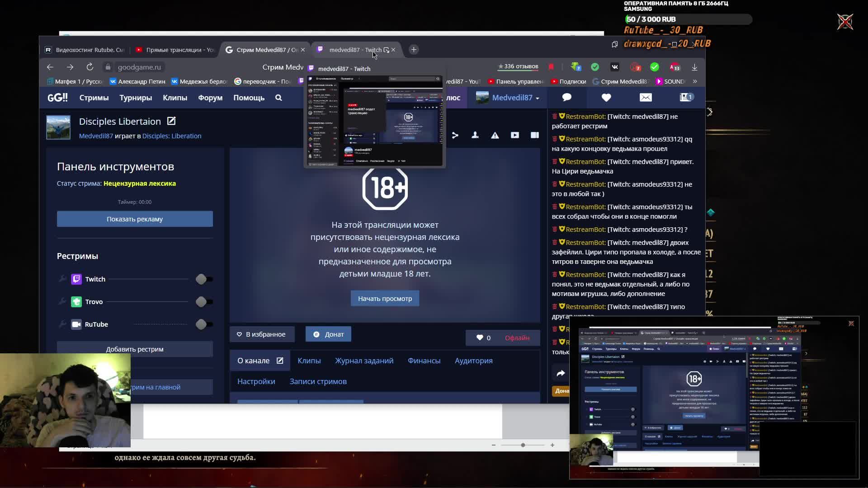Image resolution: width=868 pixels, height=488 pixels.
Task: Expand the Medvedil87 user dropdown
Action: coord(515,98)
